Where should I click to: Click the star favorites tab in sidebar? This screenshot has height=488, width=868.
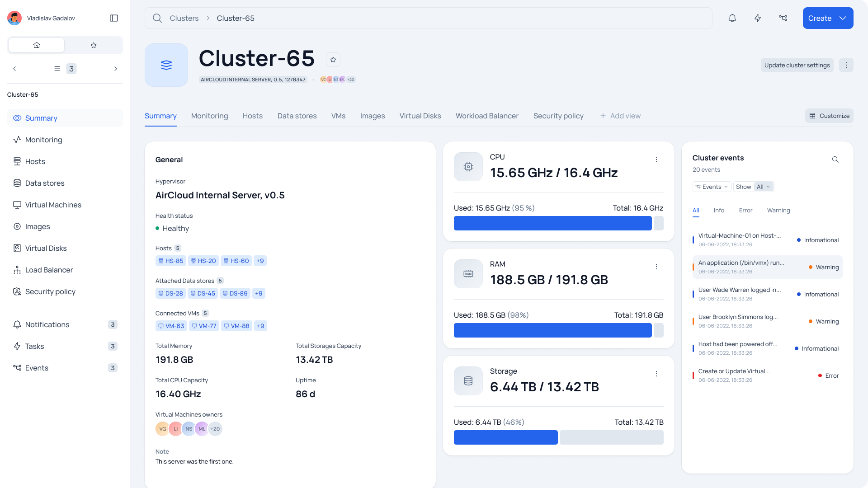pos(94,45)
